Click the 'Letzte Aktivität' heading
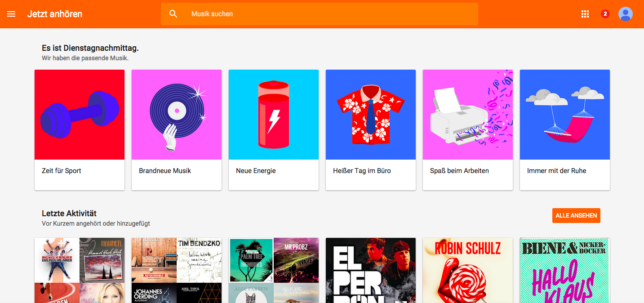Image resolution: width=644 pixels, height=303 pixels. pos(69,214)
